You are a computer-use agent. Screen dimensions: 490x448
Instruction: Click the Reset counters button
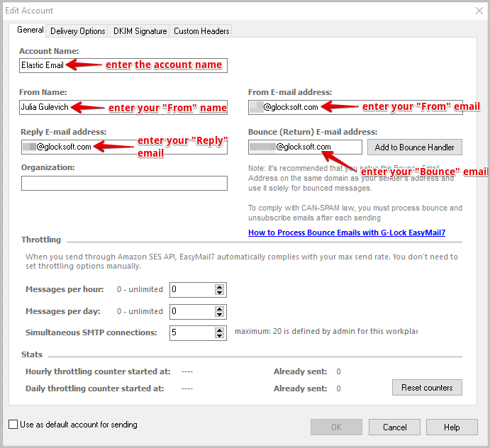click(427, 387)
